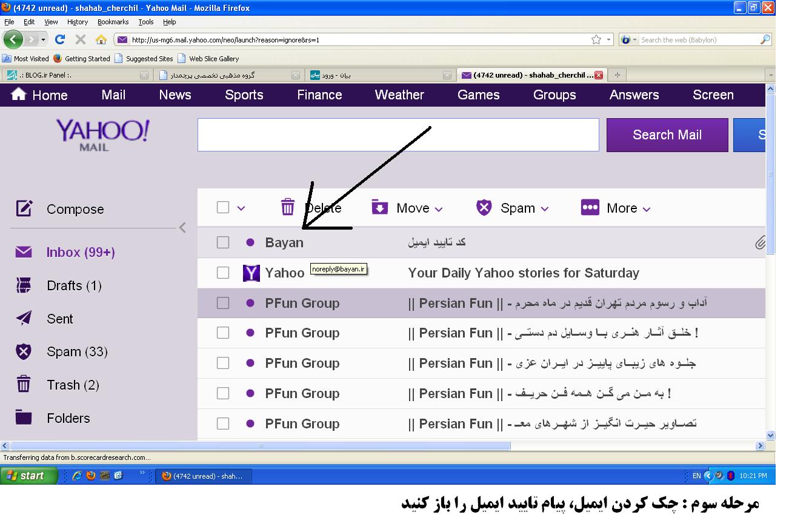Click the vertical scrollbar down arrow
The width and height of the screenshot is (789, 532).
click(x=771, y=435)
